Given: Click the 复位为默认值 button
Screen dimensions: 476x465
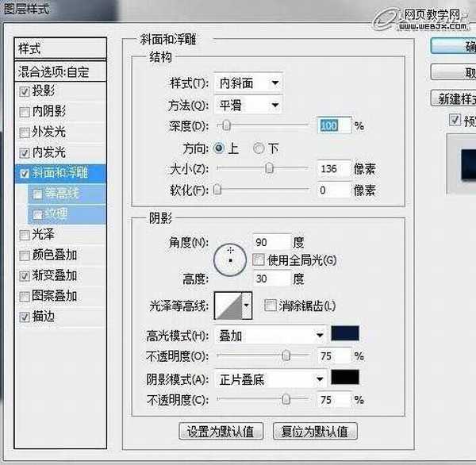Looking at the screenshot, I should click(314, 432).
